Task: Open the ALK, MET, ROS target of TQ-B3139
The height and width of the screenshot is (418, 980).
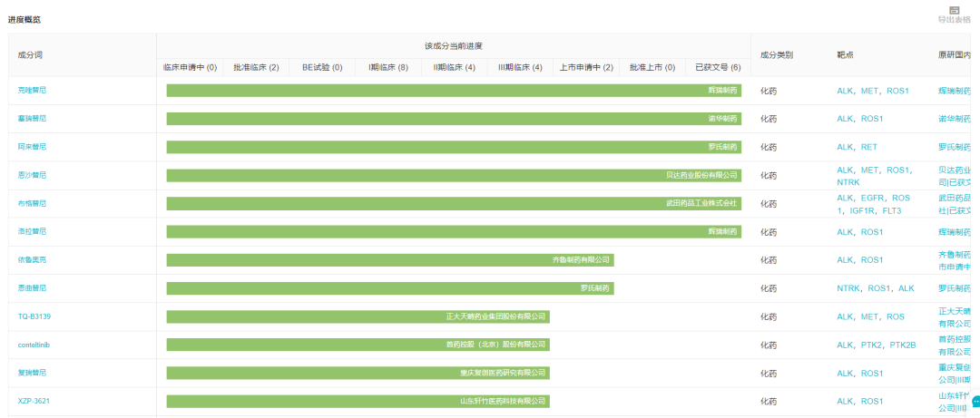Action: pyautogui.click(x=870, y=316)
